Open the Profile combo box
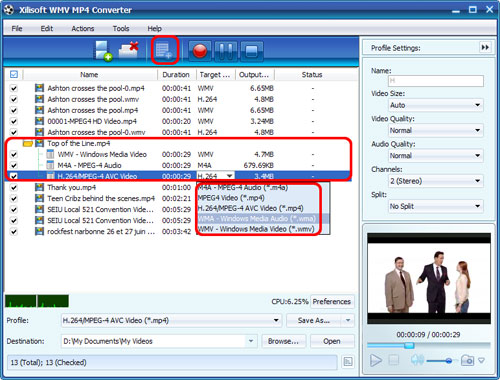This screenshot has width=500, height=380. tap(171, 320)
